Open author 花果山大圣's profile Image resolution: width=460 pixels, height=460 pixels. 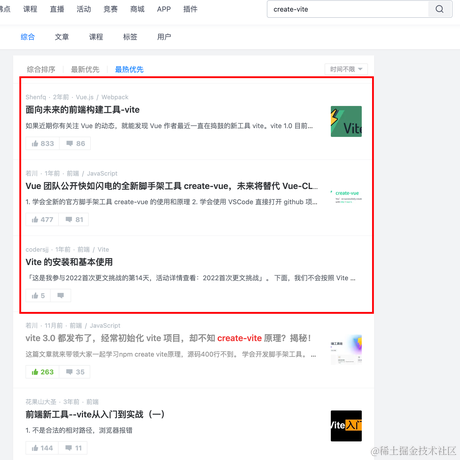pos(41,402)
